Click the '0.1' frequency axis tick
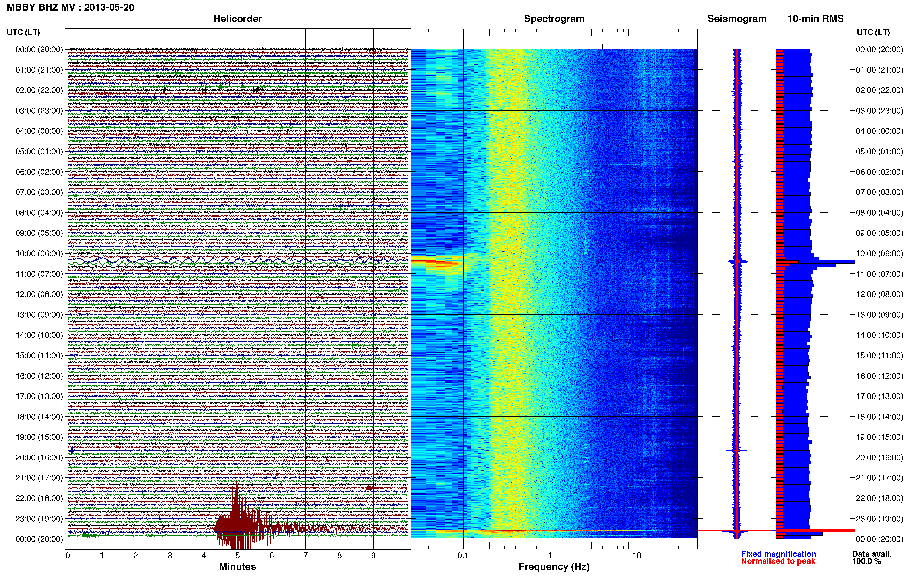The width and height of the screenshot is (924, 578). pos(463,556)
